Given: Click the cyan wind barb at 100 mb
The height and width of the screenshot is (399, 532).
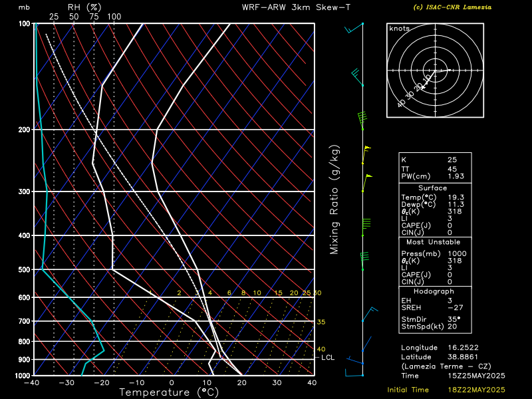Looking at the screenshot, I should click(354, 28).
